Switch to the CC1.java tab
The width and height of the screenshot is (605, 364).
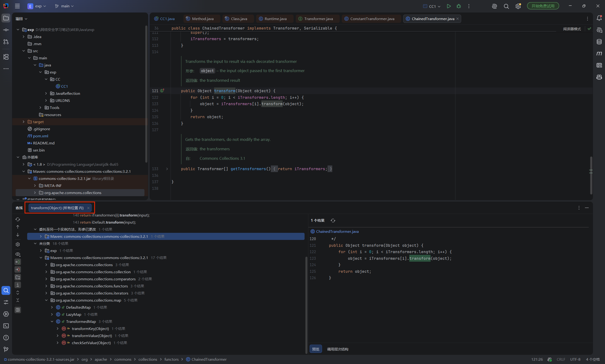(164, 19)
